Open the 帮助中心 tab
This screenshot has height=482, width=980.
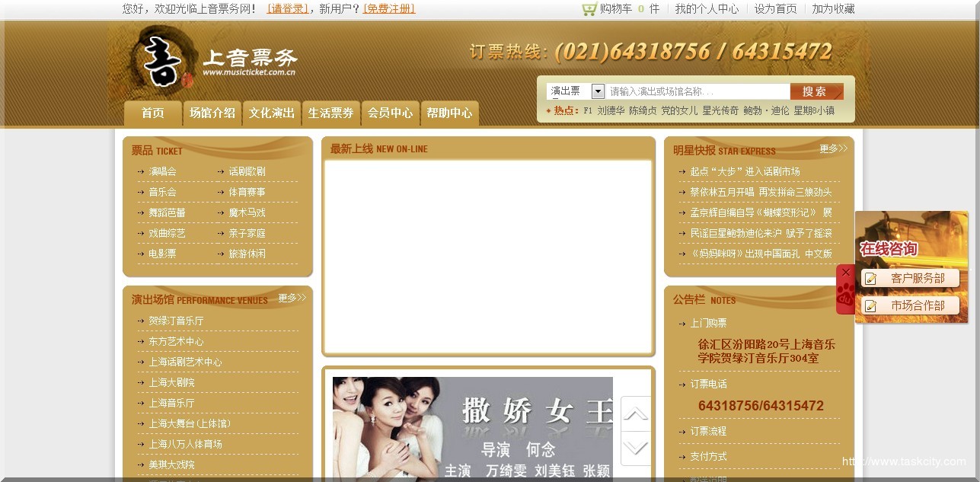click(x=449, y=113)
